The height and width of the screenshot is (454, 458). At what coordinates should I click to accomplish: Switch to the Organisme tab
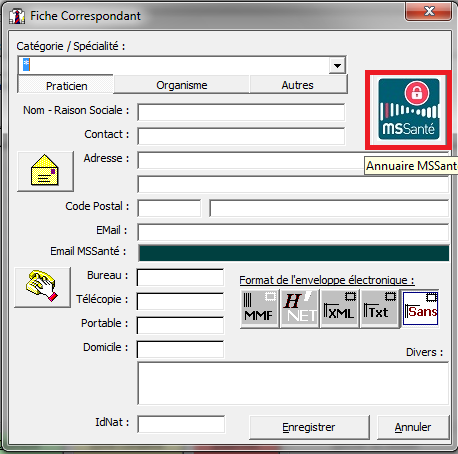(182, 85)
